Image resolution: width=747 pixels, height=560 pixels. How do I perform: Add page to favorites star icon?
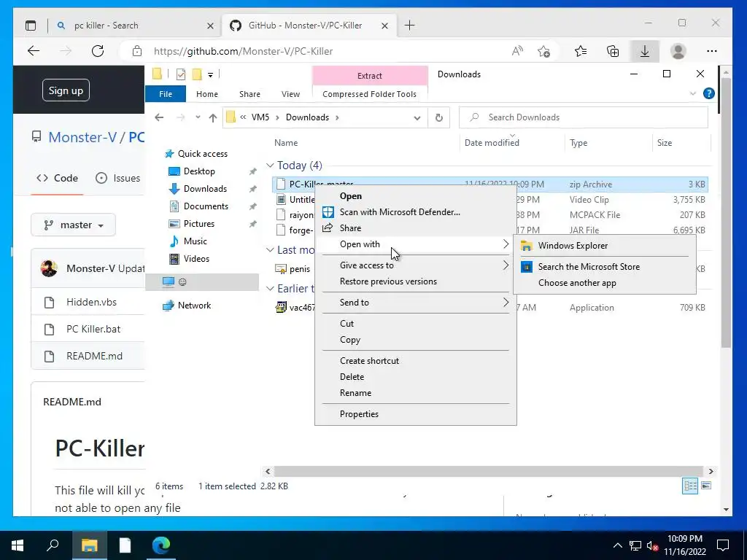543,51
